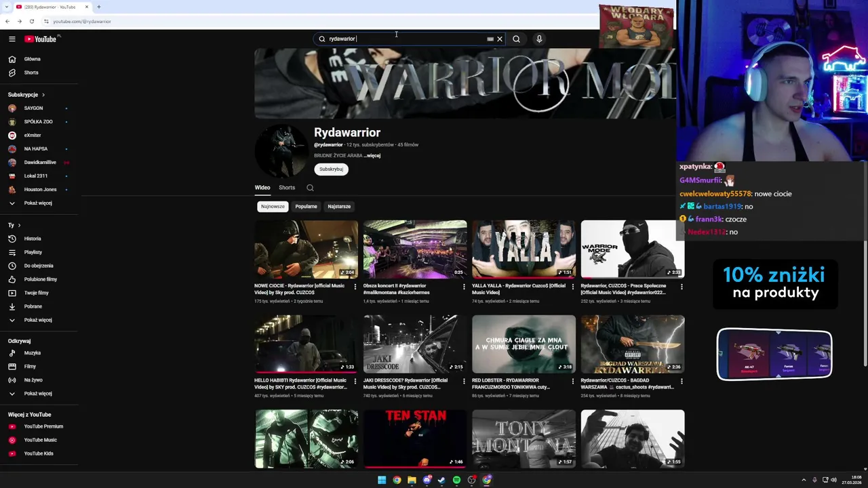
Task: Open SPÓŁKA ZOO subscription channel
Action: pyautogui.click(x=38, y=122)
